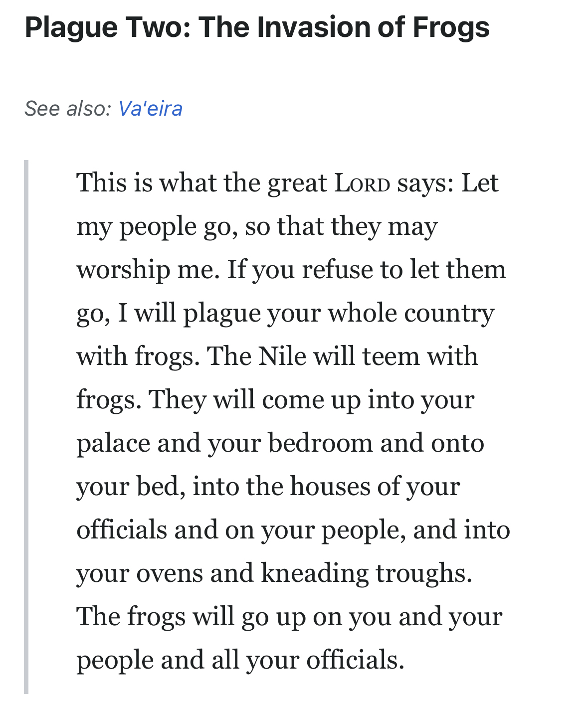Click the gray blockquote bar on the left
588x704 pixels.
26,426
